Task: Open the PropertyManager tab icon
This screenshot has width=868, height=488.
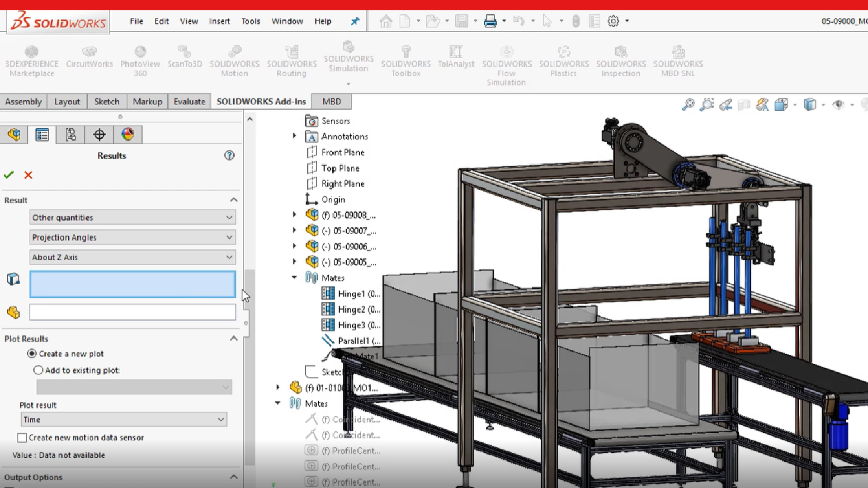Action: point(42,135)
